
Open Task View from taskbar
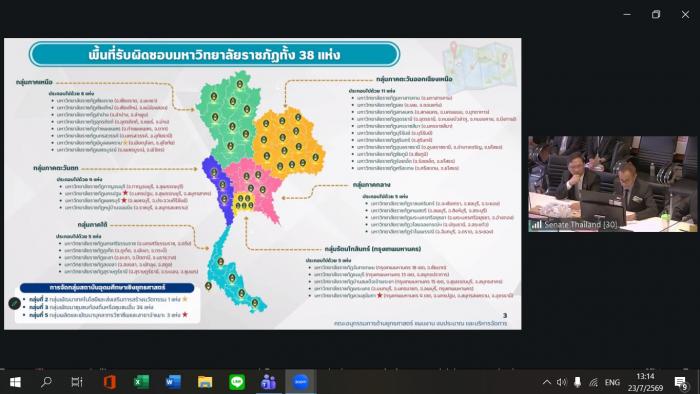pyautogui.click(x=77, y=382)
